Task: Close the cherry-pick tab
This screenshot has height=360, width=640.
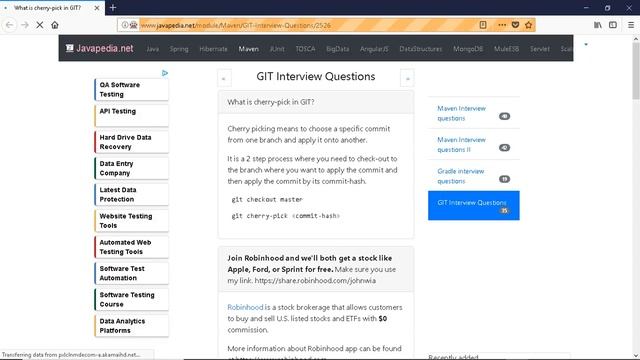Action: (97, 8)
